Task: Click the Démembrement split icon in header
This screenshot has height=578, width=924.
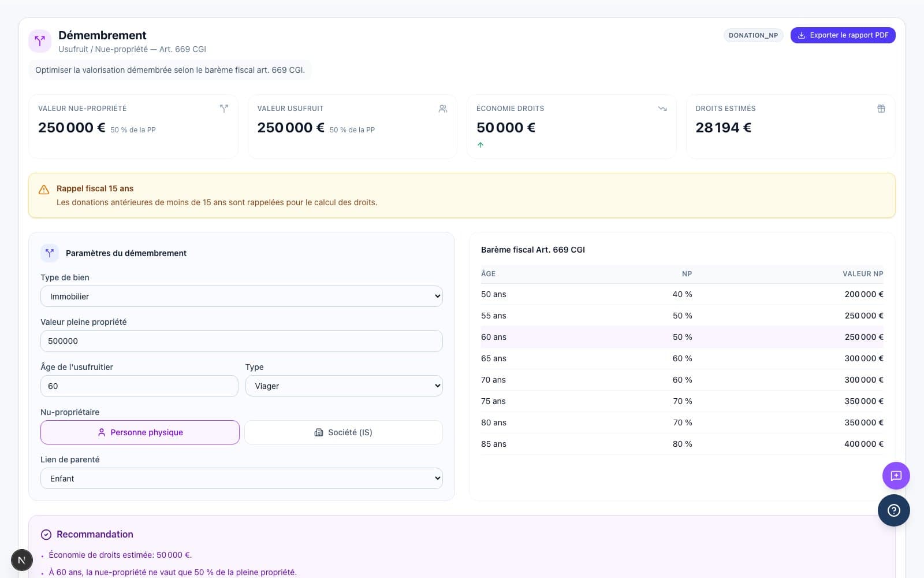Action: click(40, 41)
